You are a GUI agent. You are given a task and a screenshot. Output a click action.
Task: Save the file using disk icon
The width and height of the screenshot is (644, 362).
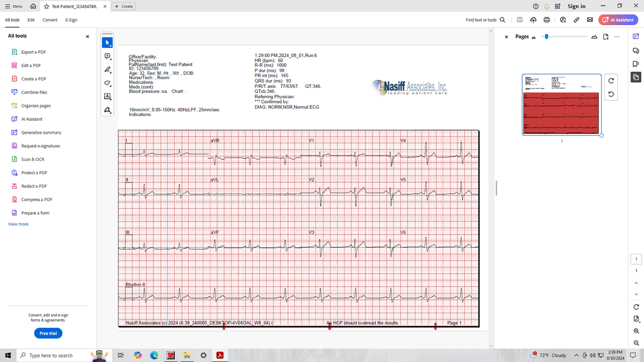coord(520,20)
